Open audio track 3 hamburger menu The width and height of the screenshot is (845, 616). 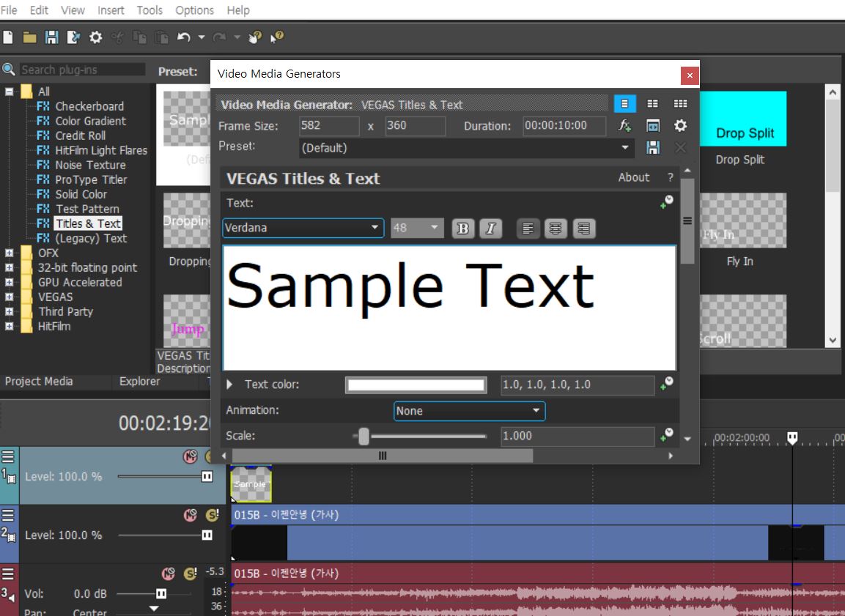tap(8, 573)
